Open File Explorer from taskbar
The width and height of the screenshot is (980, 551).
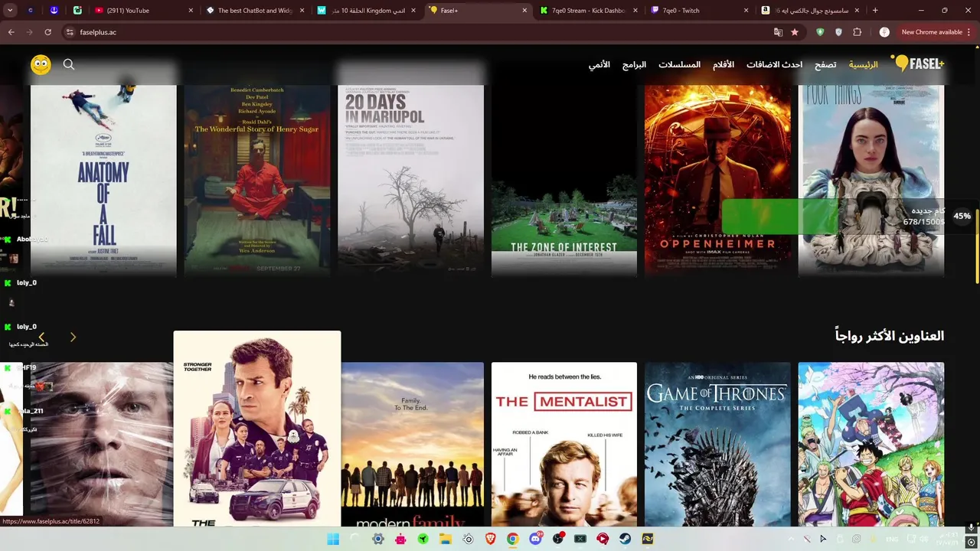tap(446, 539)
